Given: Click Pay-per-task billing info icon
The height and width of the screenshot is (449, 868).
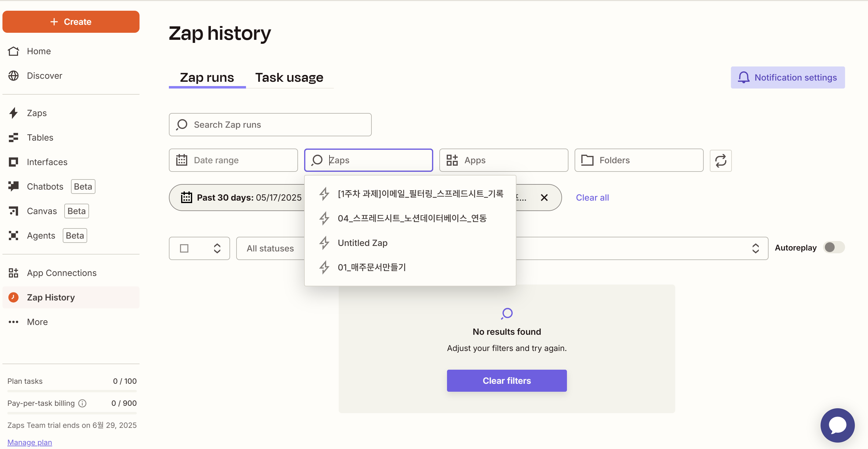Looking at the screenshot, I should (83, 403).
